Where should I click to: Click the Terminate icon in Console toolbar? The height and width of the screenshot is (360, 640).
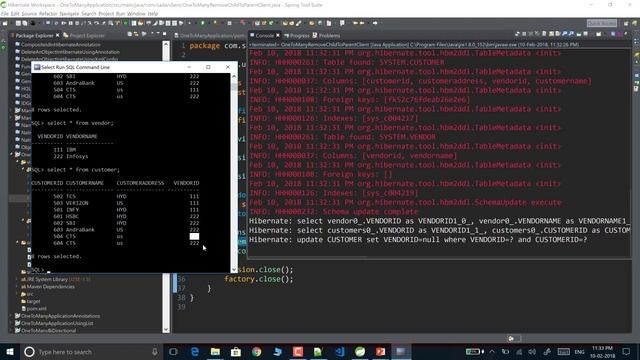tap(525, 34)
